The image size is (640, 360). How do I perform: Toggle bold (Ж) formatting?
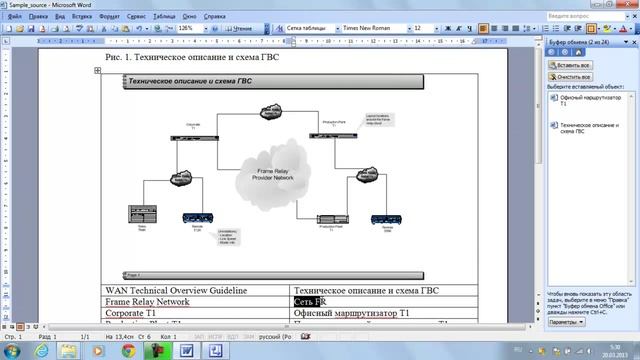tap(448, 29)
